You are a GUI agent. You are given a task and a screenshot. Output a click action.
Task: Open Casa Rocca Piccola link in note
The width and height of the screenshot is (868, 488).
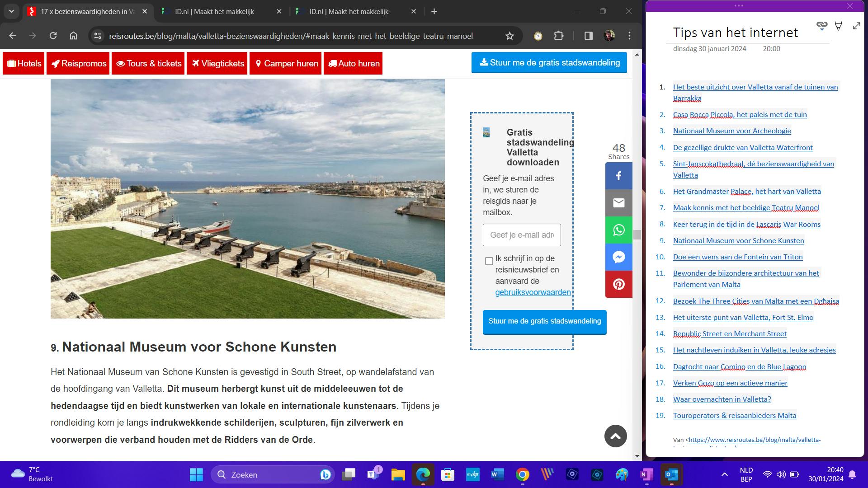pyautogui.click(x=740, y=115)
